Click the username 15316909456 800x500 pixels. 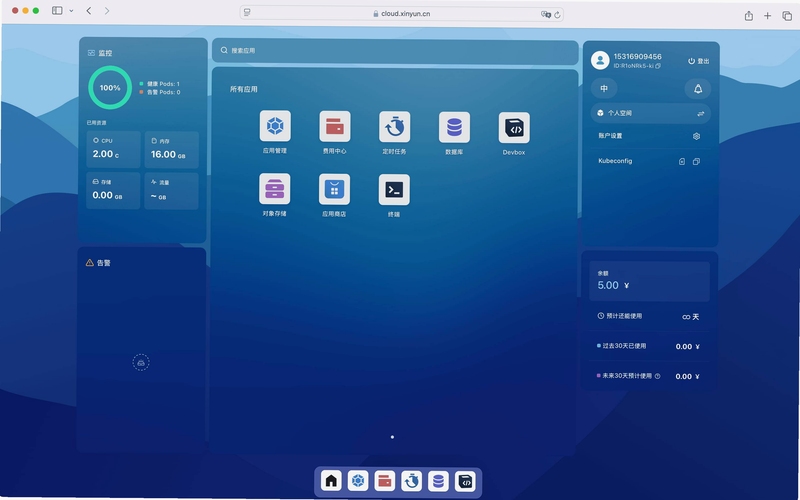tap(637, 57)
